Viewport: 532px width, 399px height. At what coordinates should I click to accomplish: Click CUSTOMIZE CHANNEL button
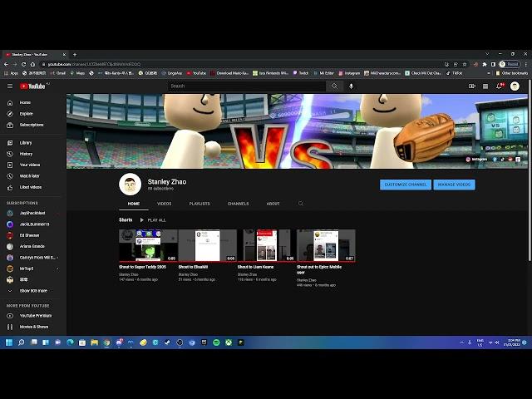406,185
